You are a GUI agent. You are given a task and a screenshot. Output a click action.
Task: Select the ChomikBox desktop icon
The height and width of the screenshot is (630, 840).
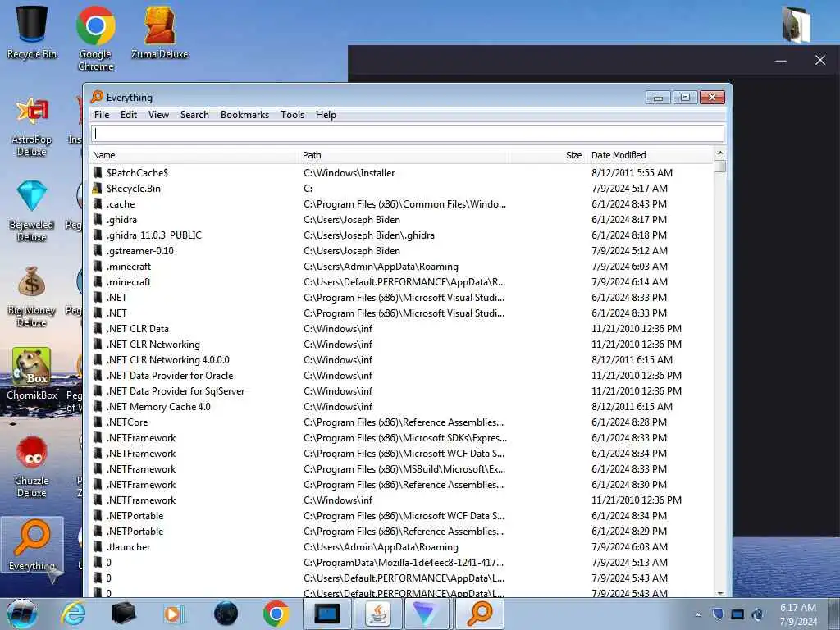tap(32, 374)
